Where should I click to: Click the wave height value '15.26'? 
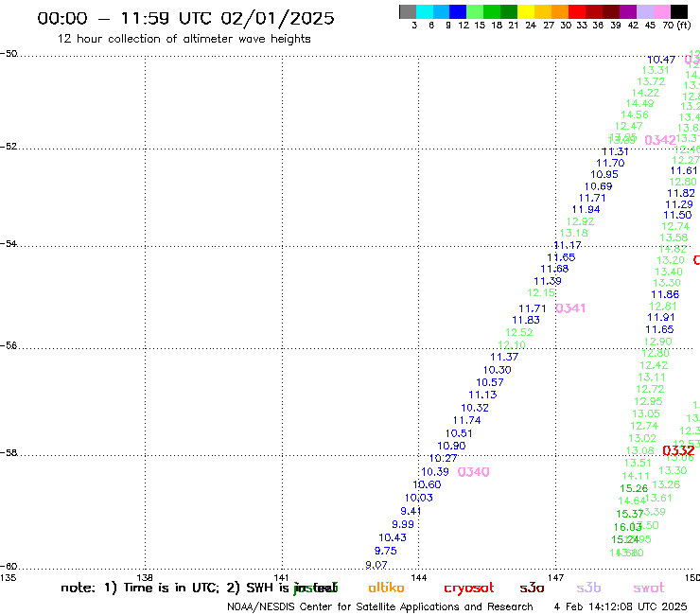634,488
